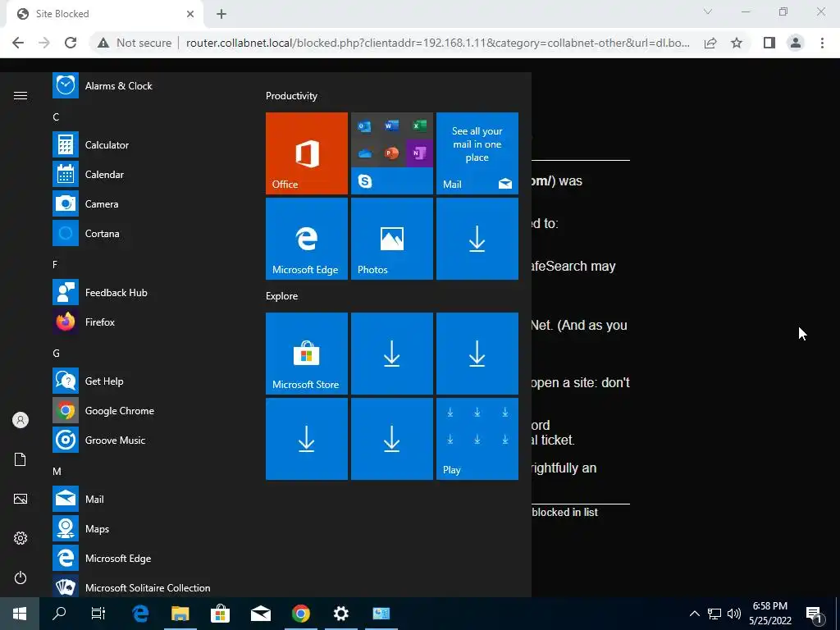Open Get Help app

tap(144, 381)
